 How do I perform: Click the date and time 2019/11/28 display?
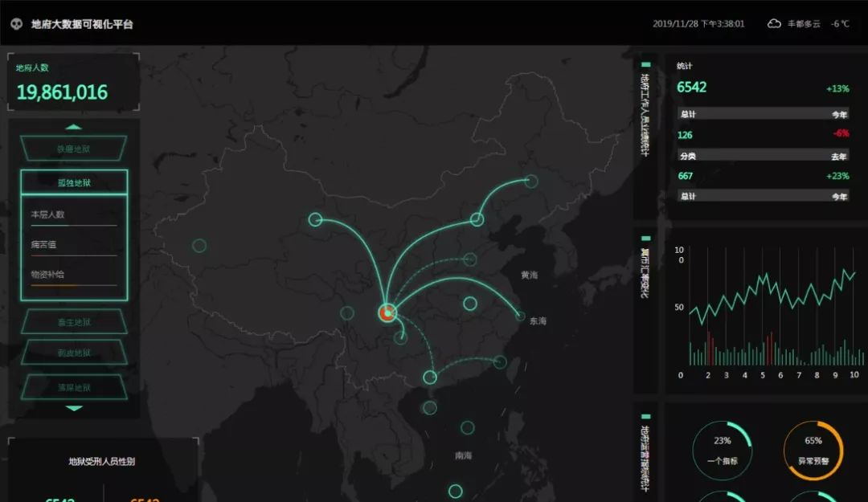coord(698,24)
